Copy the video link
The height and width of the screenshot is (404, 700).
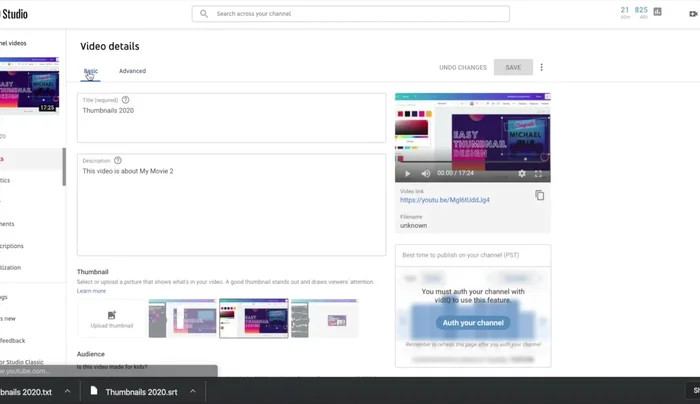pos(539,195)
